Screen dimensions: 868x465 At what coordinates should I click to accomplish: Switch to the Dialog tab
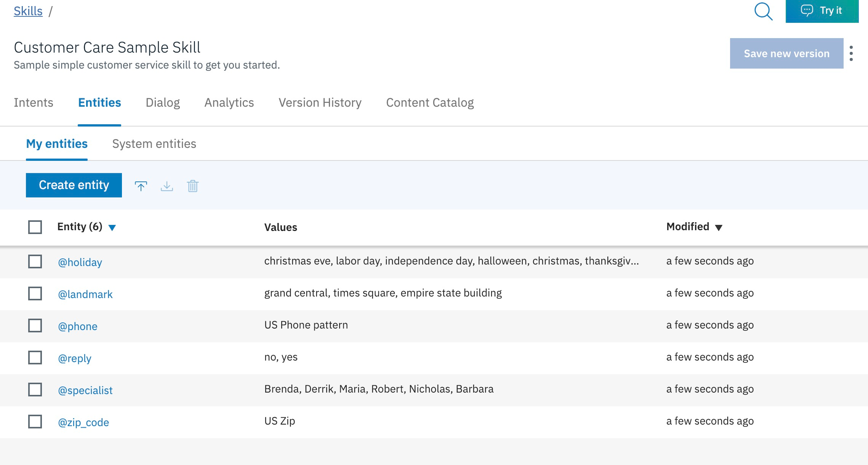tap(163, 103)
